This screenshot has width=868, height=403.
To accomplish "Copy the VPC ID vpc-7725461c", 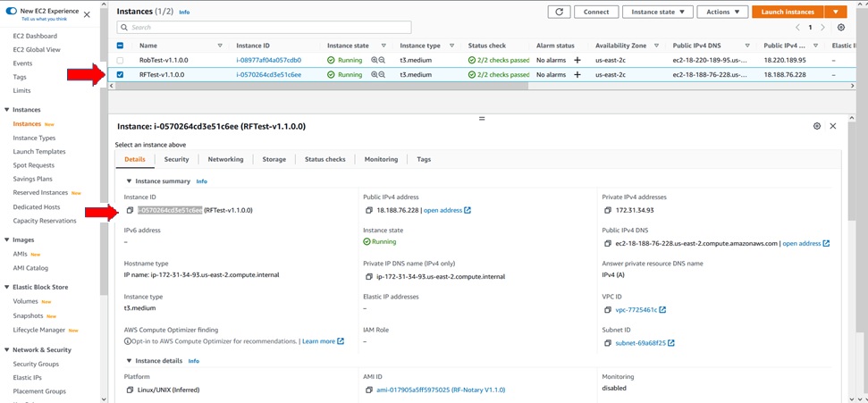I will point(609,310).
